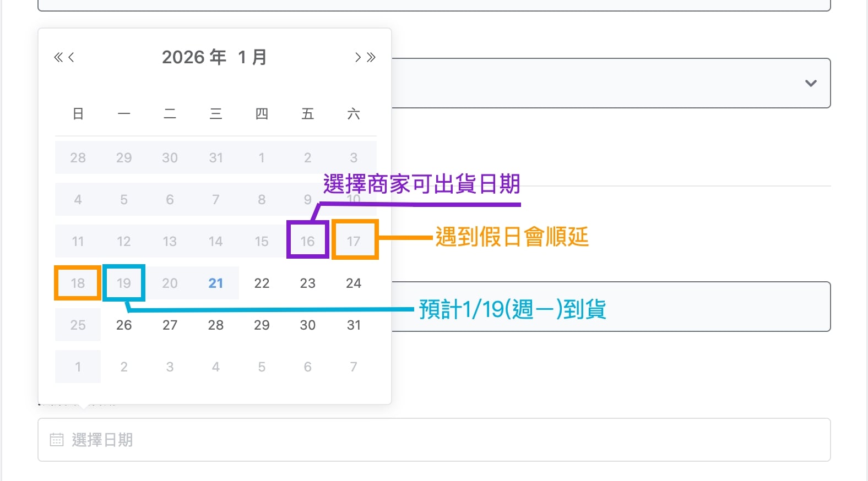This screenshot has height=481, width=868.
Task: Choose Monday January 26
Action: click(124, 325)
